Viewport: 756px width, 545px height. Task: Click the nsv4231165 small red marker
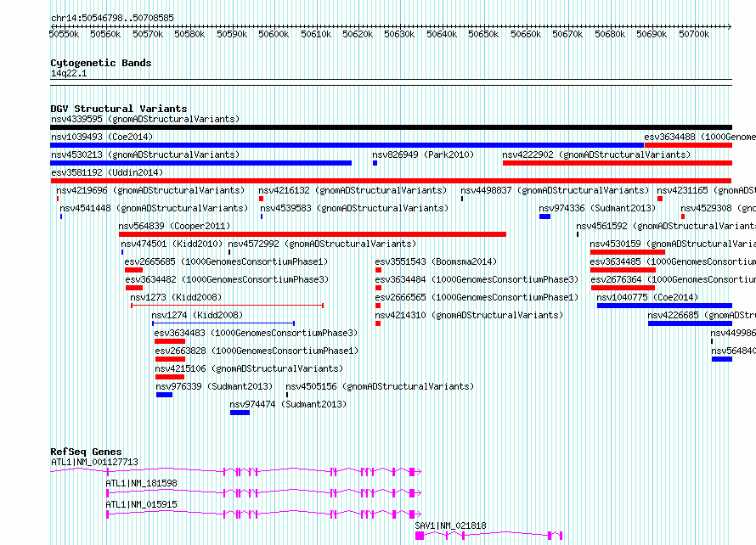659,199
